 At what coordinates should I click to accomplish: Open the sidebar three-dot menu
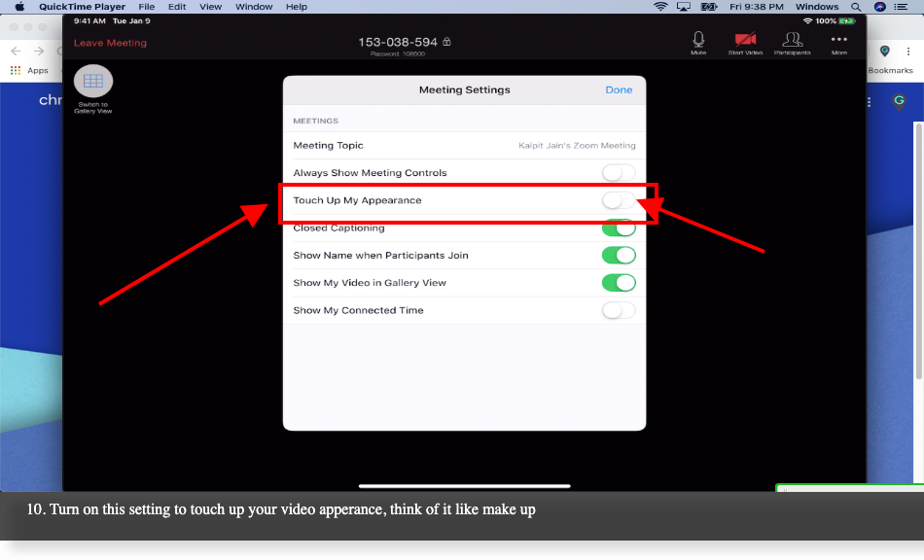pyautogui.click(x=868, y=103)
